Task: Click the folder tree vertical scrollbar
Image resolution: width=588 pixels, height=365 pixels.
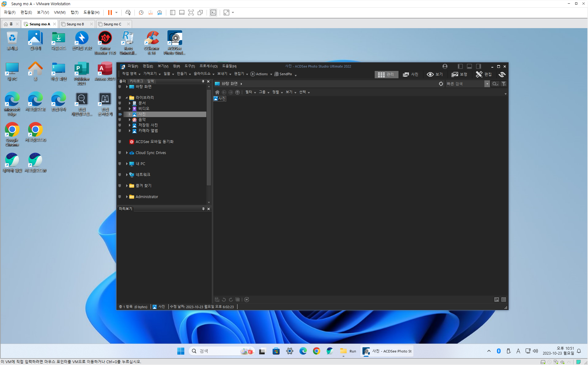Action: (209, 138)
